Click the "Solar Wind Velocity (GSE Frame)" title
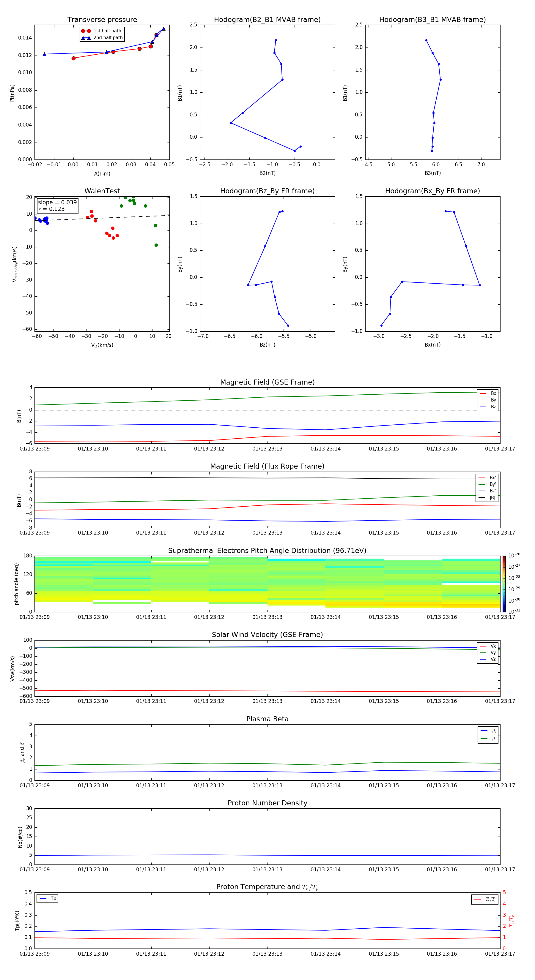The width and height of the screenshot is (535, 980). click(x=267, y=635)
